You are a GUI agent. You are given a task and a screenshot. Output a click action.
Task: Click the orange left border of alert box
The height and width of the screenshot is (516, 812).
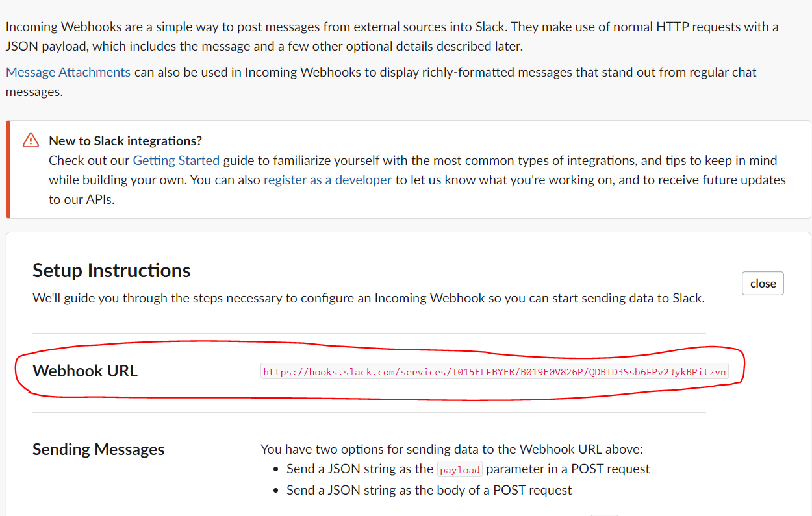click(x=8, y=169)
